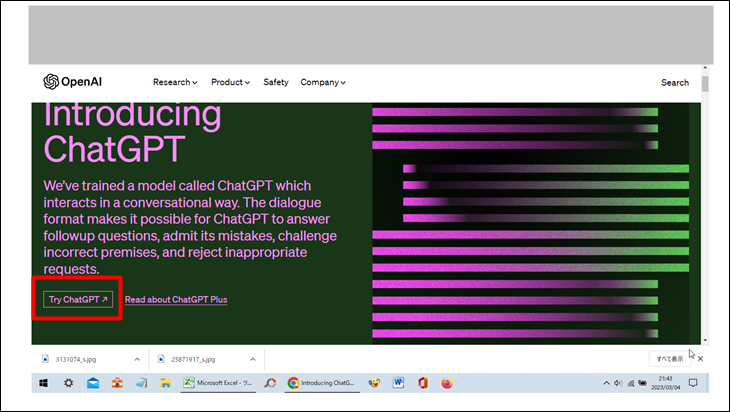
Task: Show hidden system tray icons
Action: click(x=606, y=383)
